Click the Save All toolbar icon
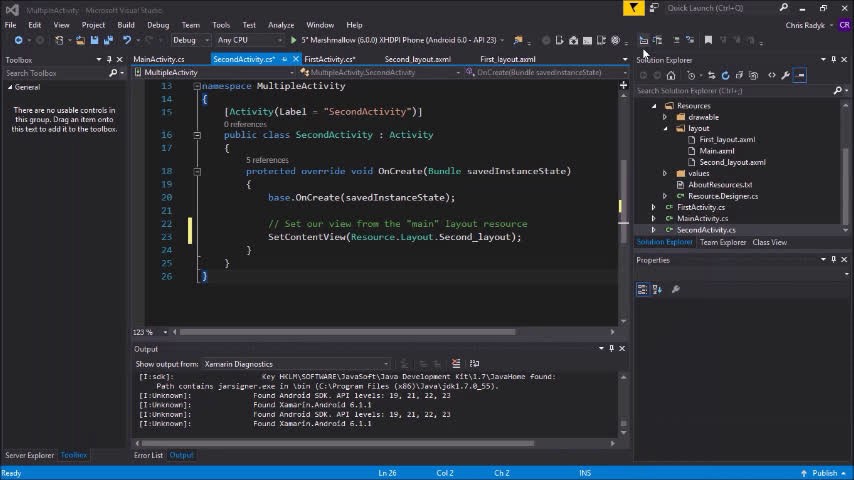Screen dimensions: 854x480 pyautogui.click(x=107, y=40)
